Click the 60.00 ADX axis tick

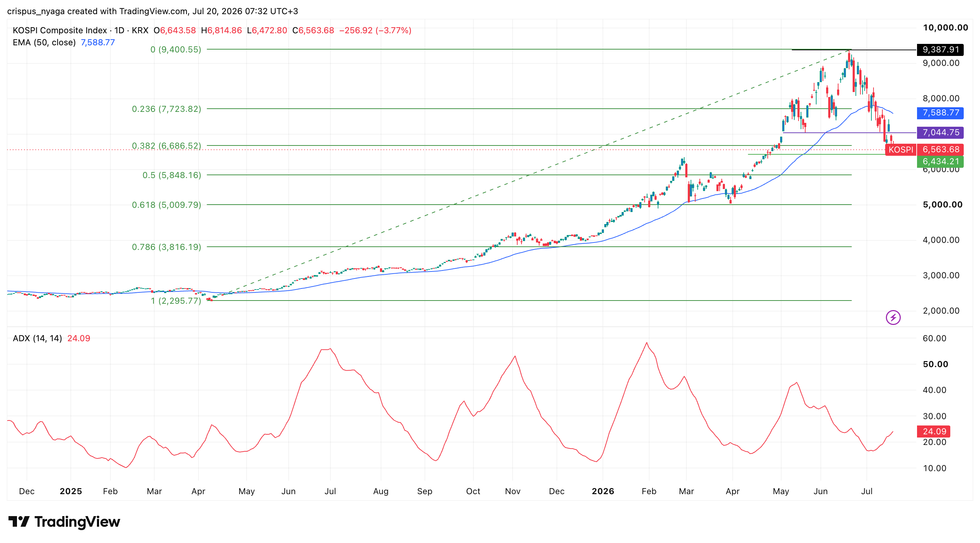tap(934, 338)
